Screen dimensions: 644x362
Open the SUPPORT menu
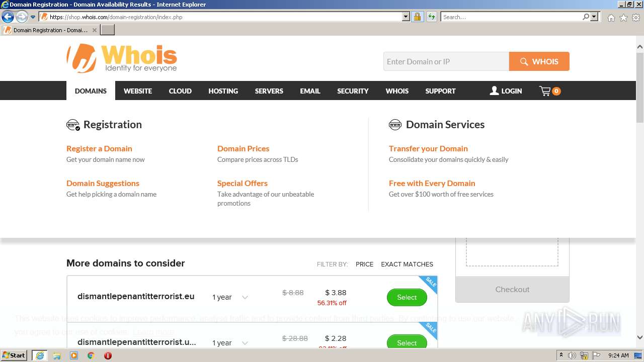click(x=440, y=91)
